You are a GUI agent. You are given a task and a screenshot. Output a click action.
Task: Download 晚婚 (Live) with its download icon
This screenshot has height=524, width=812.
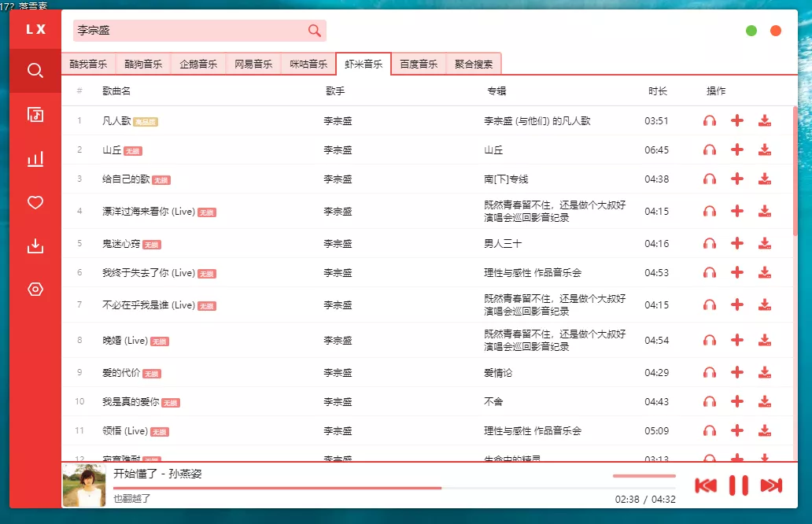[764, 340]
